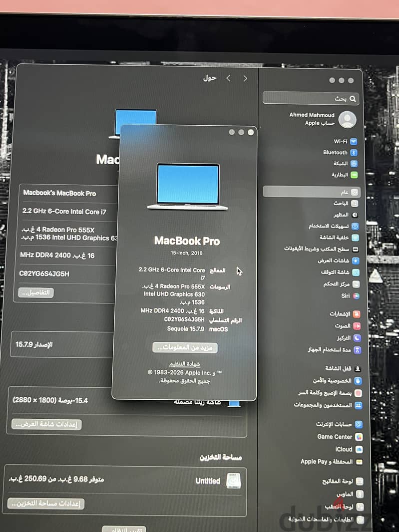This screenshot has width=399, height=532.
Task: Open بصمة الإصبع وكلمة السر icon
Action: point(358,393)
